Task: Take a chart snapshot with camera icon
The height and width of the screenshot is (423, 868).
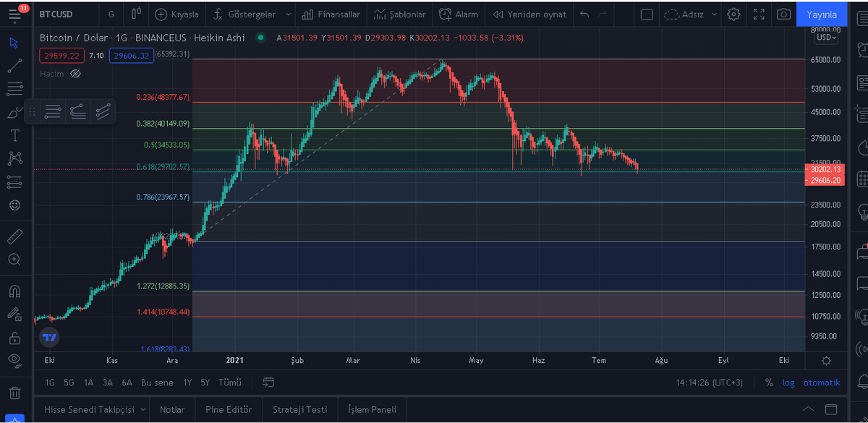Action: pyautogui.click(x=783, y=14)
